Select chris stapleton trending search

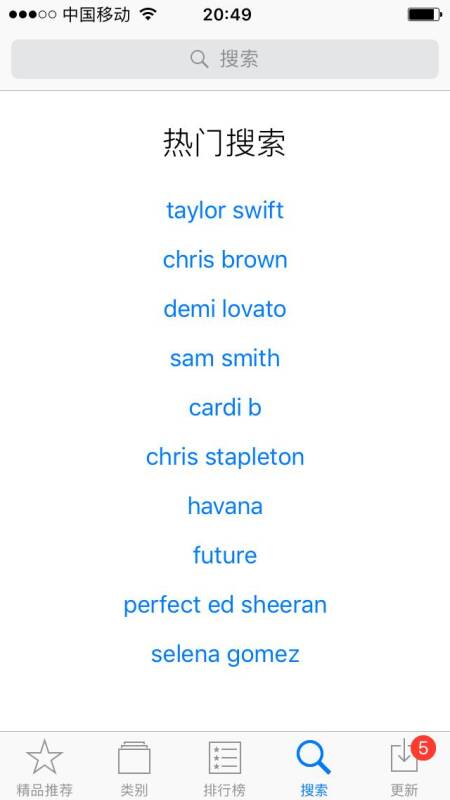[x=224, y=457]
